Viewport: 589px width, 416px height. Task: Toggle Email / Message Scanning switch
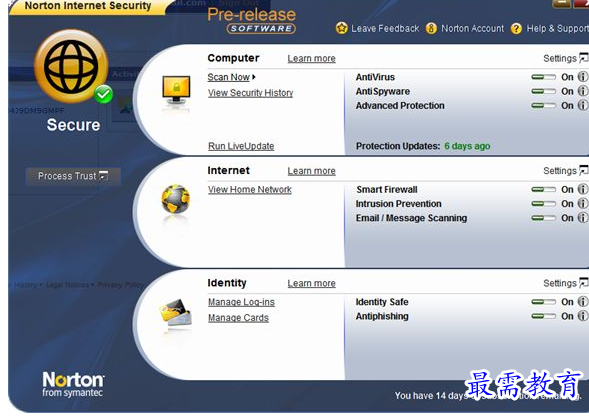tap(544, 218)
